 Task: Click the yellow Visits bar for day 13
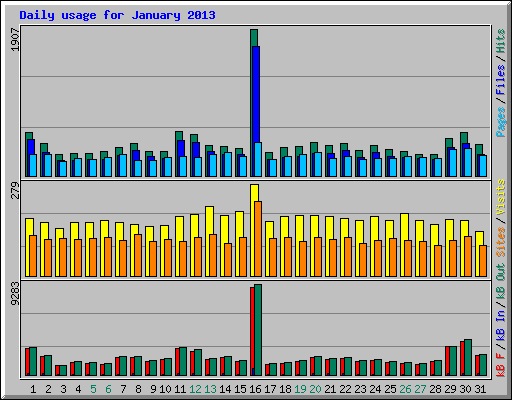[x=209, y=221]
